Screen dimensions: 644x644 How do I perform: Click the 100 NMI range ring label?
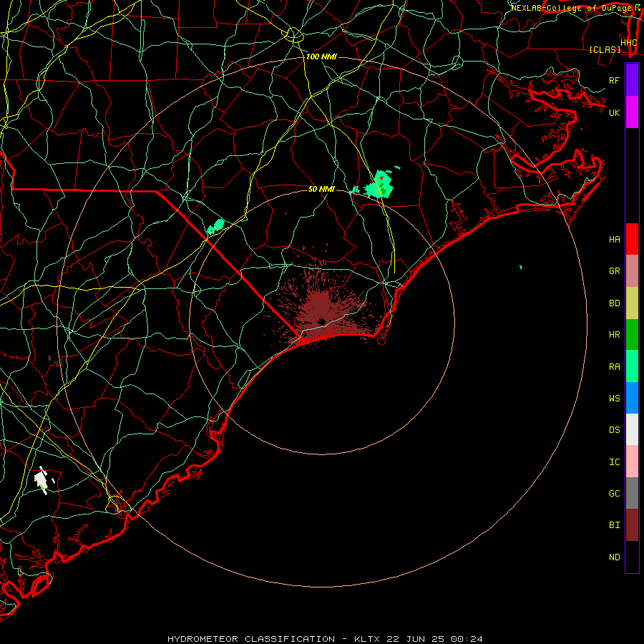click(x=321, y=57)
